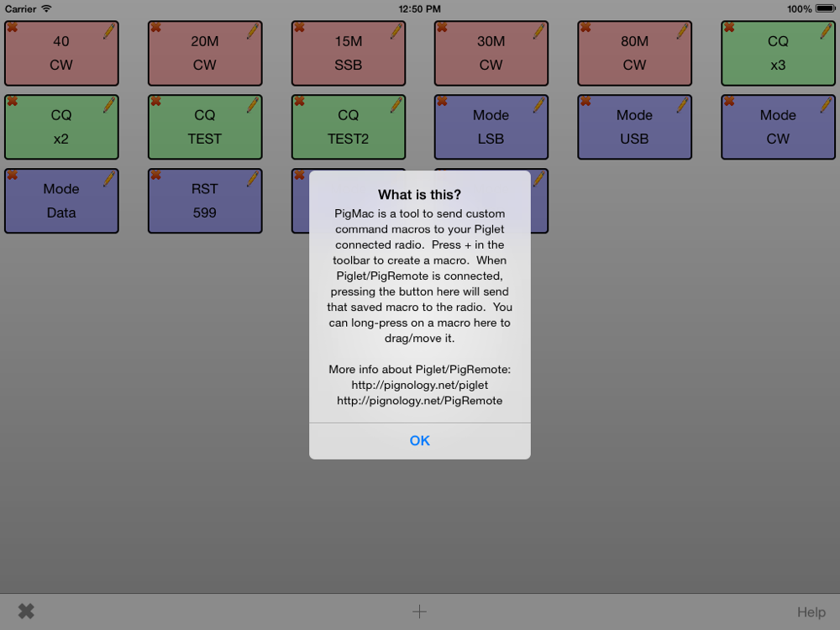Edit the RST 599 macro using pencil
The image size is (840, 630).
[253, 178]
